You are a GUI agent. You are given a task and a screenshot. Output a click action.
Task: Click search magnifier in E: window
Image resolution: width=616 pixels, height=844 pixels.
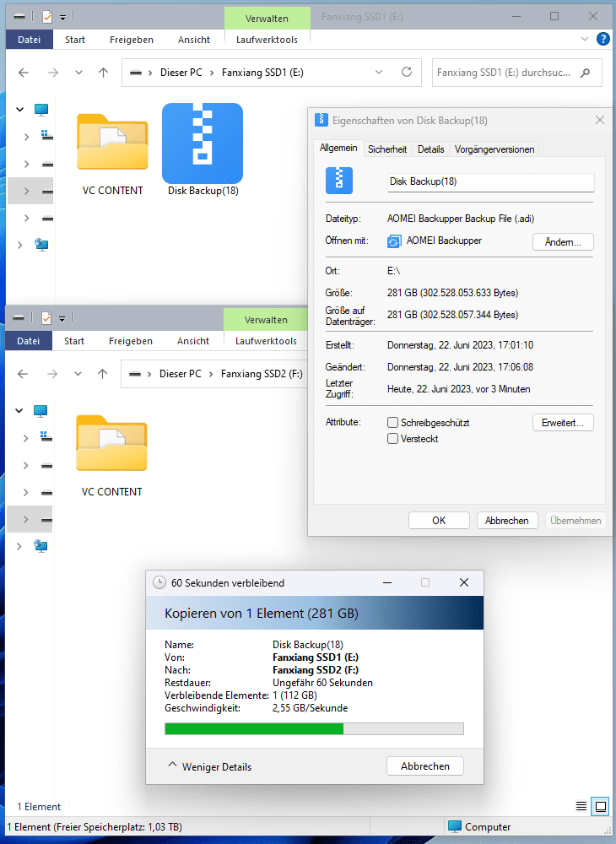click(586, 73)
